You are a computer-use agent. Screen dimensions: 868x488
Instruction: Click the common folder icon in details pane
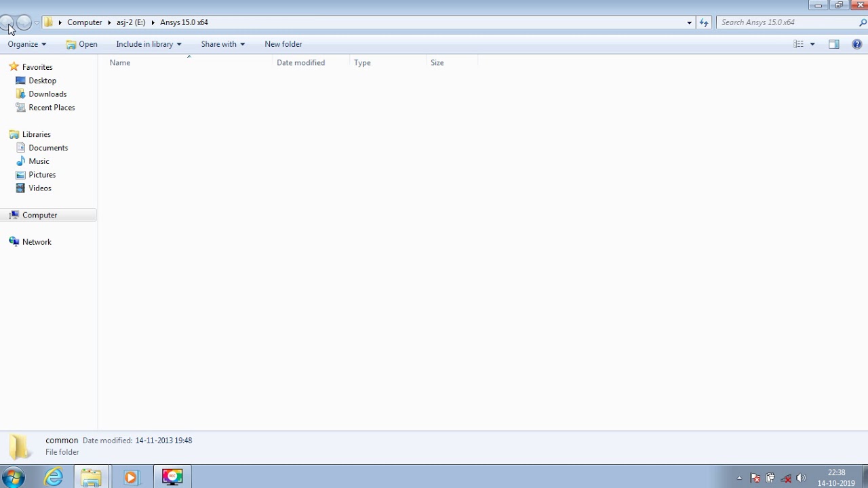pos(19,447)
